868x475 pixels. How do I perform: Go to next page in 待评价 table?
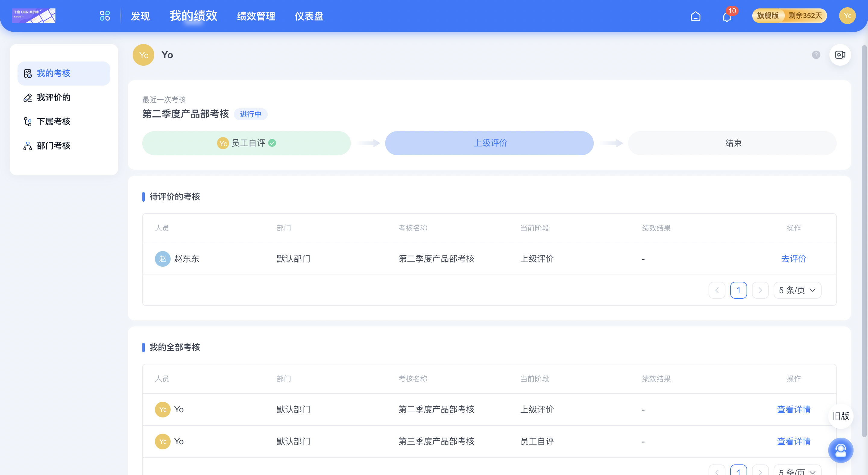[x=760, y=290]
